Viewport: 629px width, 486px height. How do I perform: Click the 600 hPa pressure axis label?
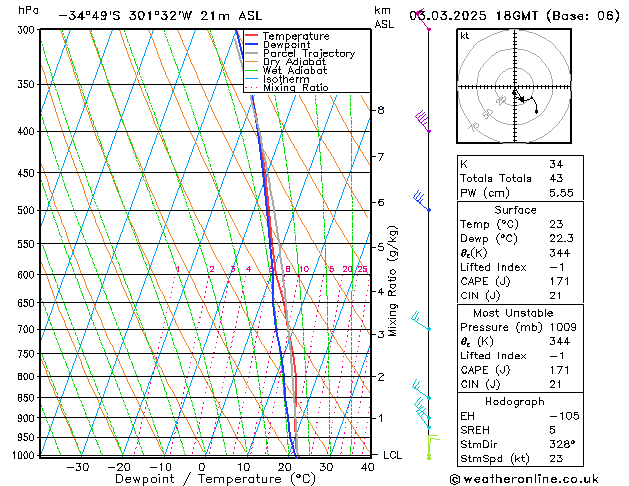coord(28,275)
